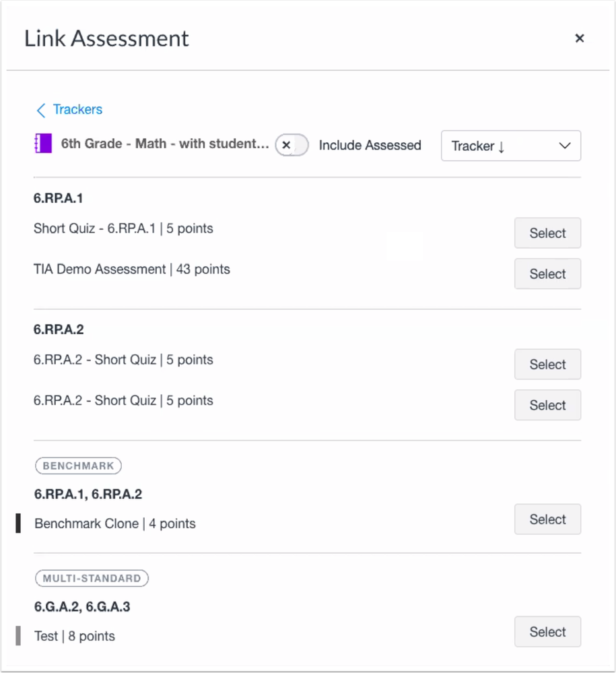
Task: Click the MULTI-STANDARD badge
Action: 92,578
